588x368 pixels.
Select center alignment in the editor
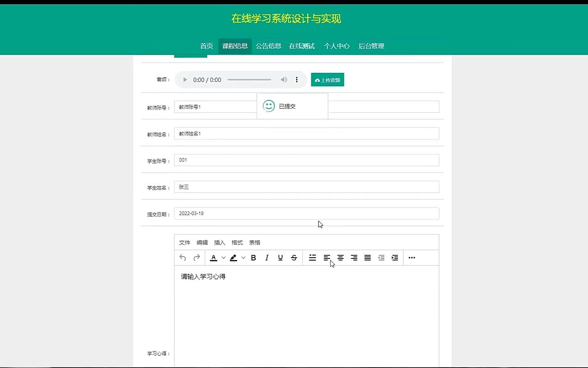tap(340, 257)
